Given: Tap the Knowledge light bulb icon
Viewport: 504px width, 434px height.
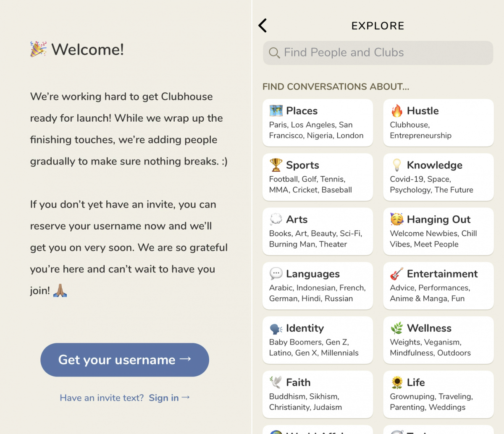Looking at the screenshot, I should pyautogui.click(x=397, y=165).
